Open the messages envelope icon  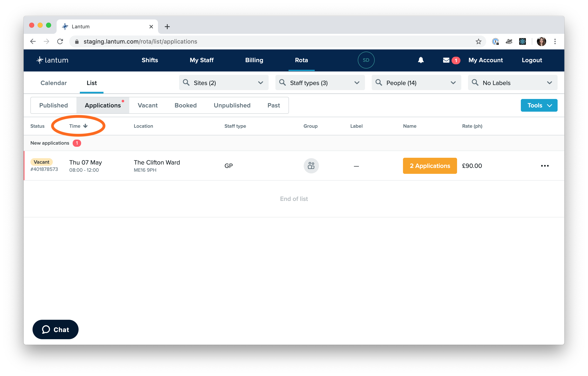click(x=446, y=60)
